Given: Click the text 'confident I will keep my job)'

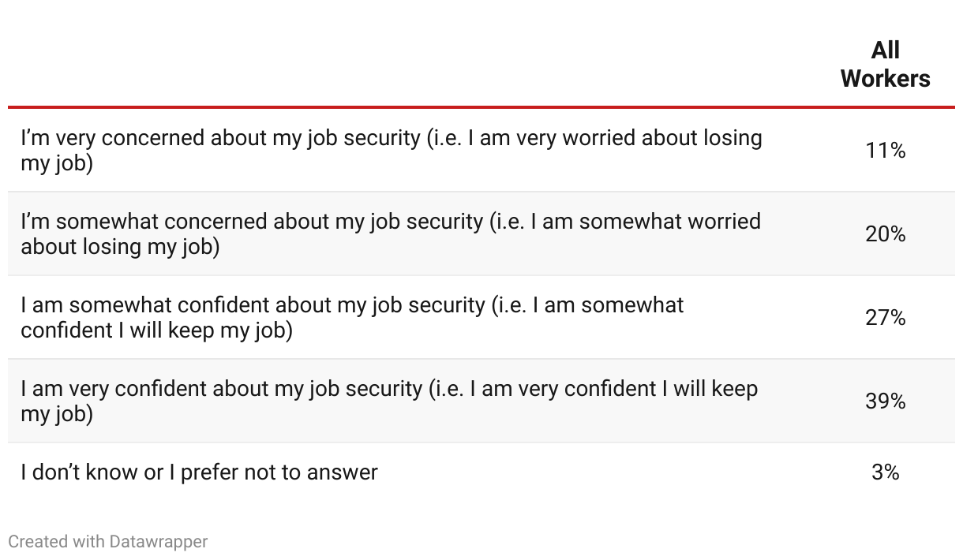Looking at the screenshot, I should pyautogui.click(x=157, y=330).
